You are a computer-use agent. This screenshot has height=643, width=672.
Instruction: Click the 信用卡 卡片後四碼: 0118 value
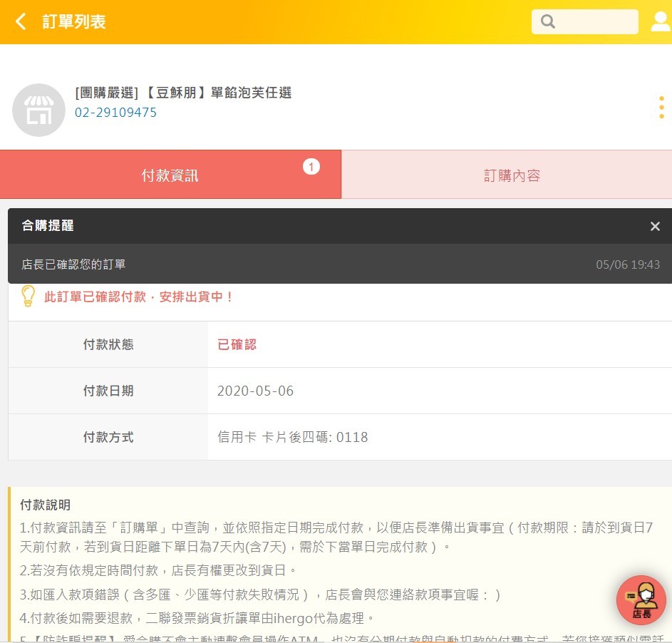coord(293,437)
